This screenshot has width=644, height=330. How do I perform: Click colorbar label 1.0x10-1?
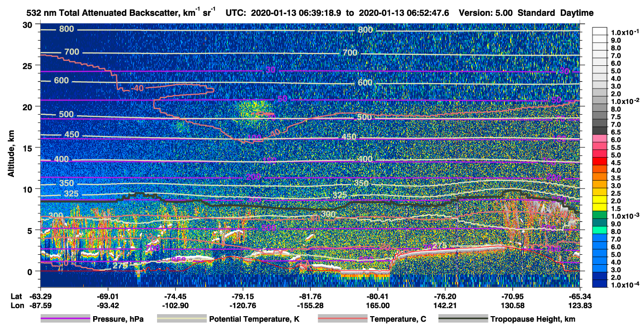coord(625,33)
